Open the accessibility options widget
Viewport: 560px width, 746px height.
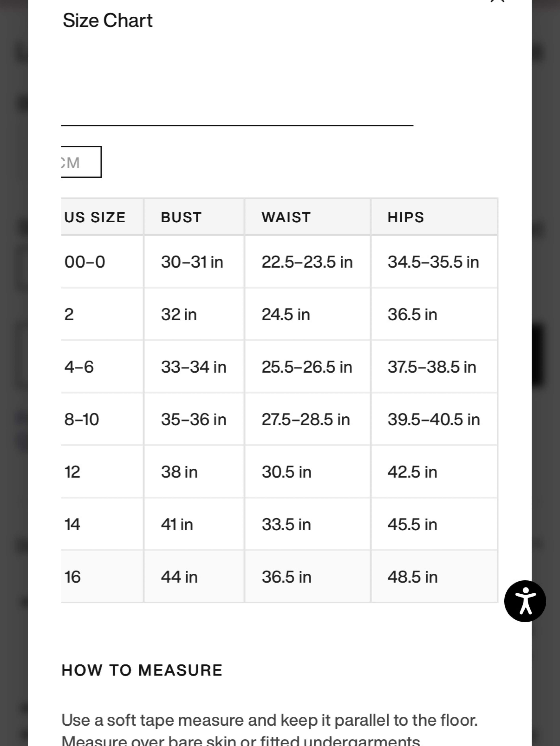(525, 601)
